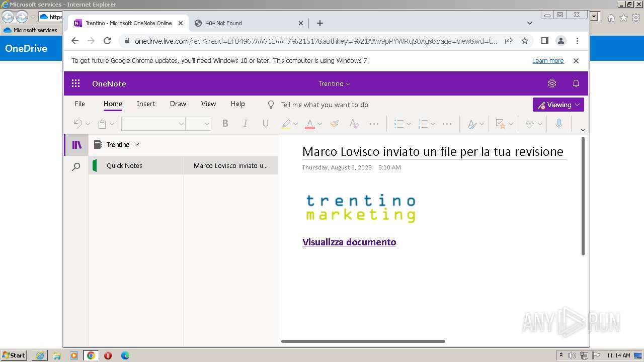Image resolution: width=644 pixels, height=362 pixels.
Task: Click the bulleted list icon
Action: (399, 124)
